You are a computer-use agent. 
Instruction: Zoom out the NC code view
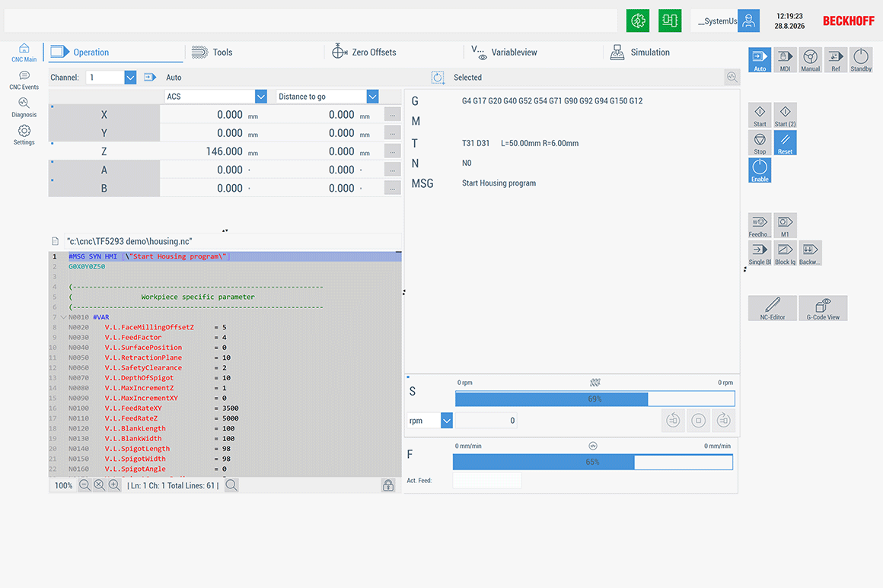tap(84, 485)
